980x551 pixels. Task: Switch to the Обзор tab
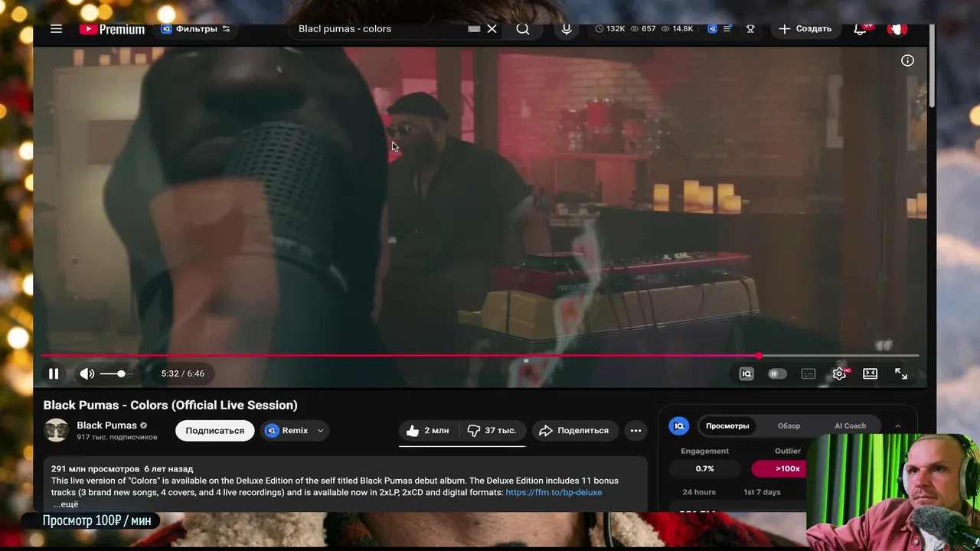(x=789, y=425)
